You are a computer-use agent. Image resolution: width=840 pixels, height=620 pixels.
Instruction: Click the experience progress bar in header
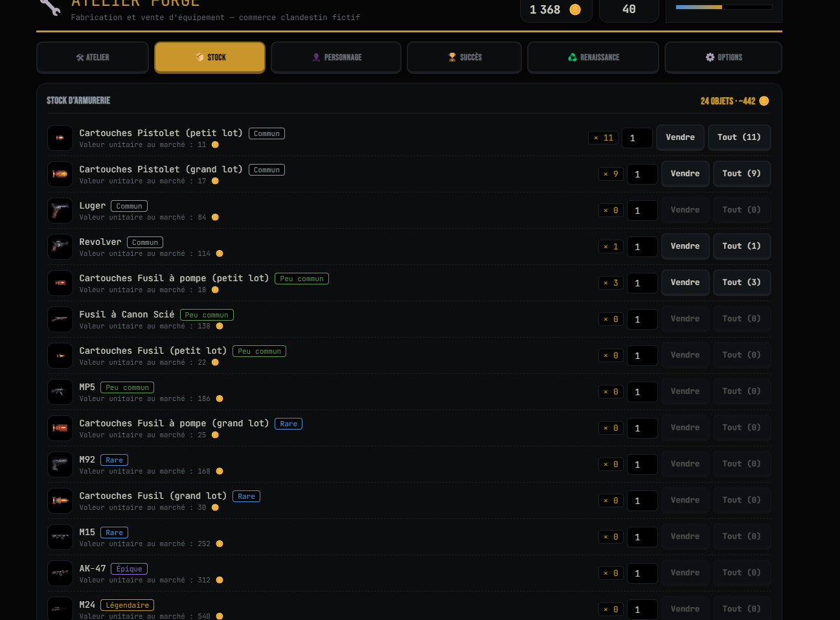[x=724, y=7]
